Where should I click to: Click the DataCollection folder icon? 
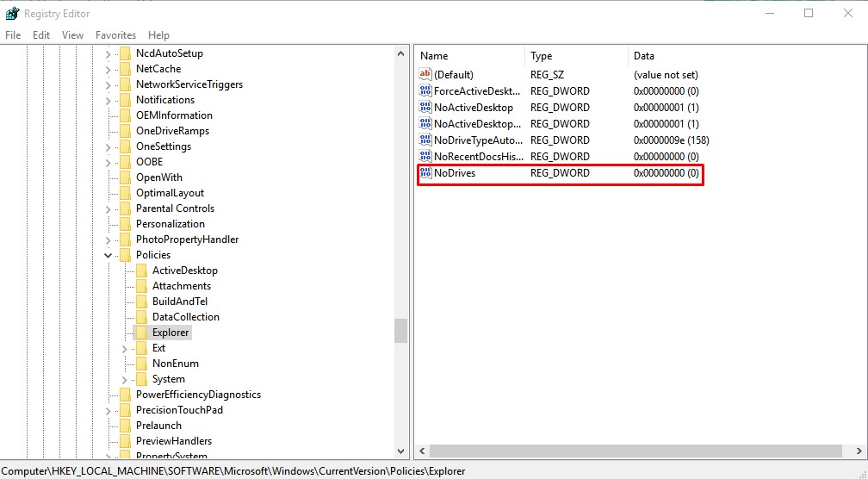click(x=142, y=317)
